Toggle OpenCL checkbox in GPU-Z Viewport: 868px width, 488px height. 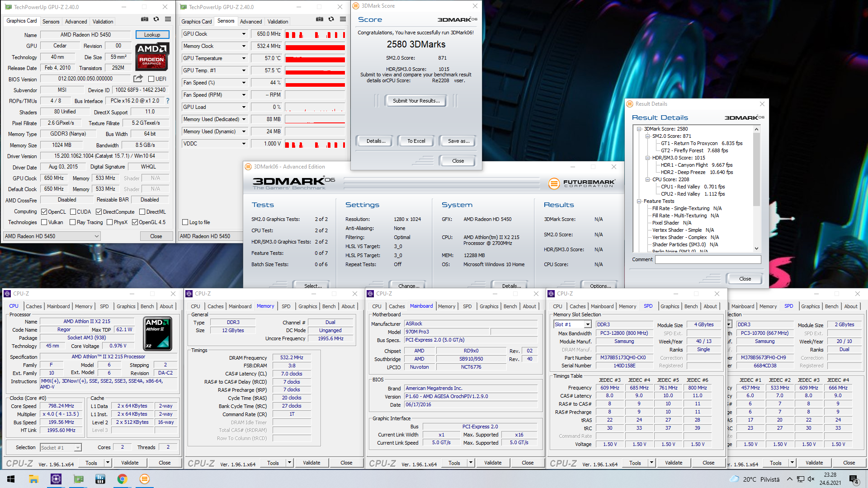[x=44, y=212]
